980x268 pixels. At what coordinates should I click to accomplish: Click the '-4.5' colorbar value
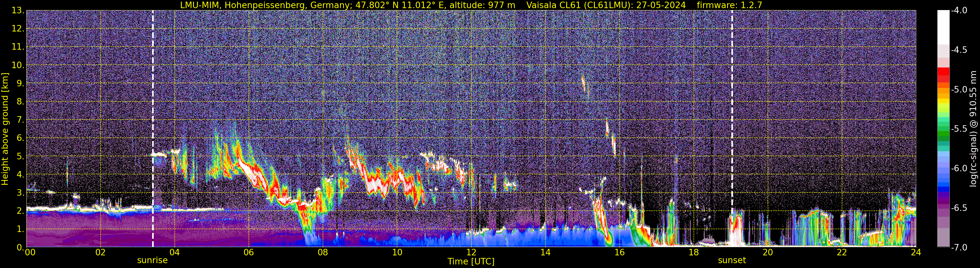959,50
